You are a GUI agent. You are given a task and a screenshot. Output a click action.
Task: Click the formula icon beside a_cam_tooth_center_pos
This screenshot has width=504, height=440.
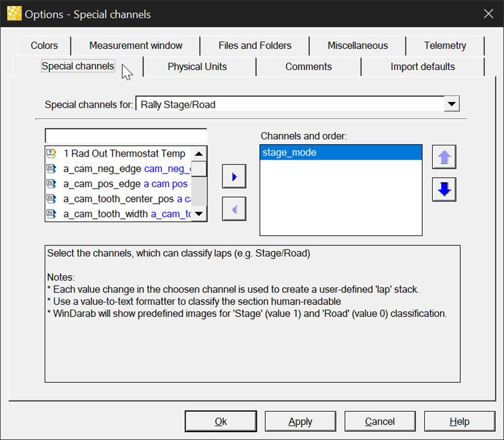tap(51, 199)
